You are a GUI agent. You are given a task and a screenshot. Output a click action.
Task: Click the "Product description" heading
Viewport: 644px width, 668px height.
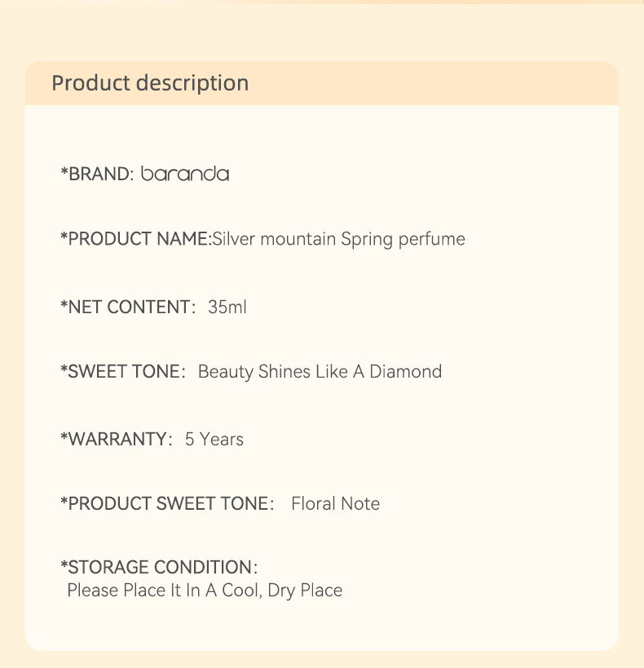pyautogui.click(x=150, y=83)
